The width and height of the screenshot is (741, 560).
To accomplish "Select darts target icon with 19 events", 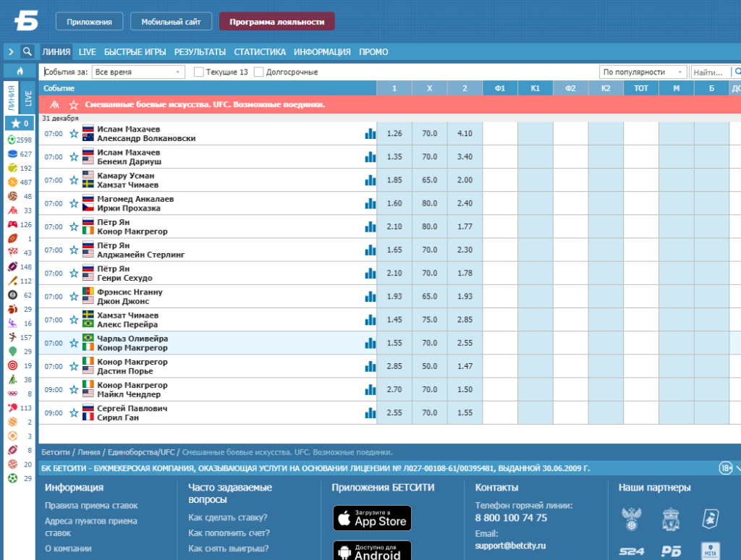I will pos(12,366).
